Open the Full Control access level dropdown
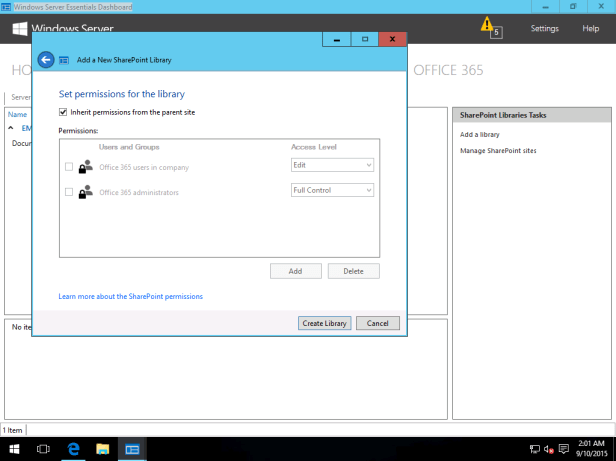This screenshot has width=616, height=461. (332, 190)
